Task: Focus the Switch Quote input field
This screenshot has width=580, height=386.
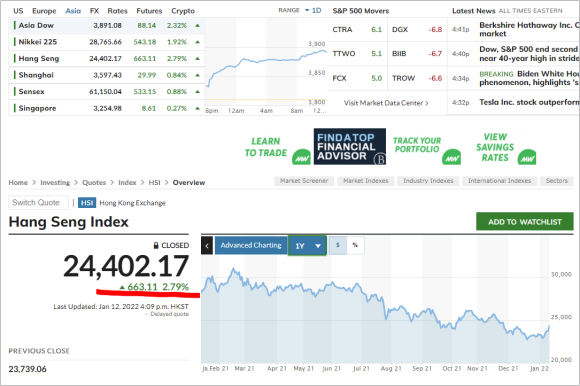Action: tap(38, 203)
